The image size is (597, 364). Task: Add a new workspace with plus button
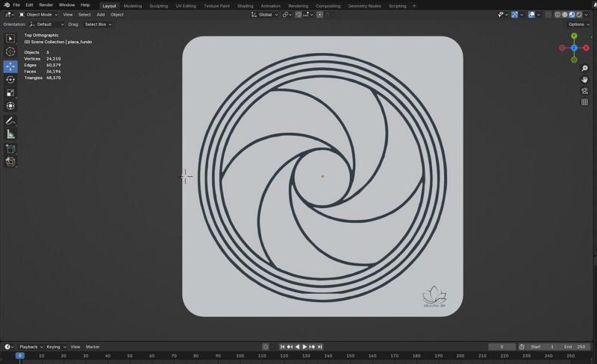click(414, 6)
